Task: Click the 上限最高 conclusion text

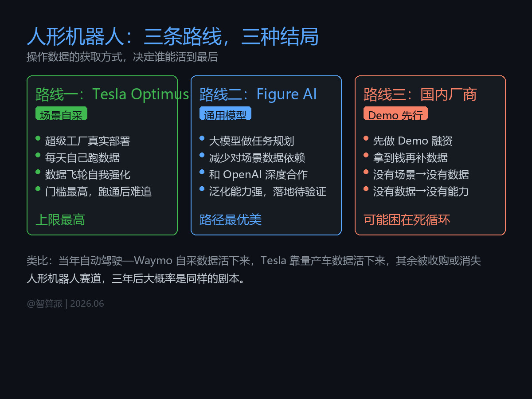Action: pos(60,219)
